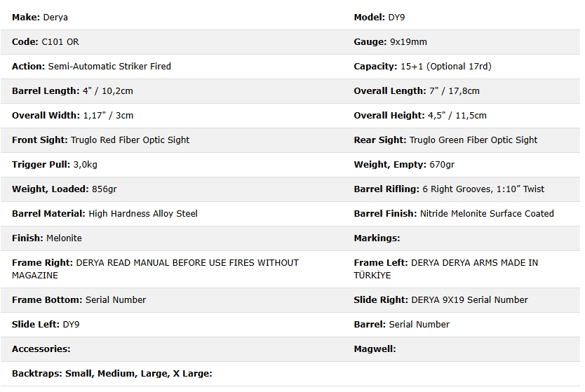Select the Barrel Material: High Hardness text
Screen dimensions: 585x392
(105, 213)
